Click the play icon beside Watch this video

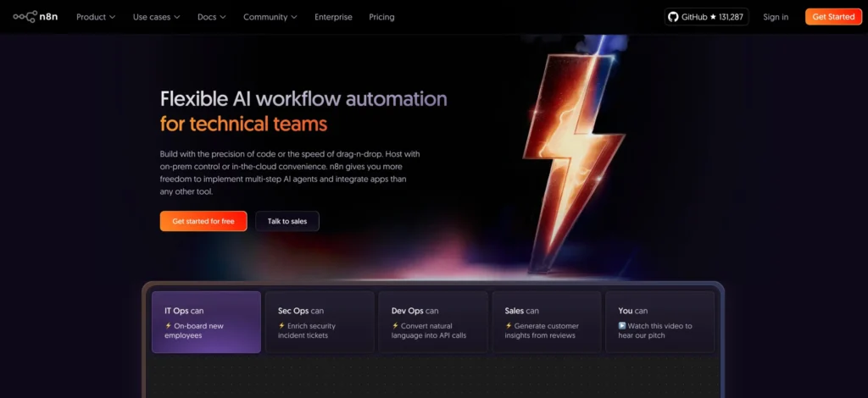(622, 326)
